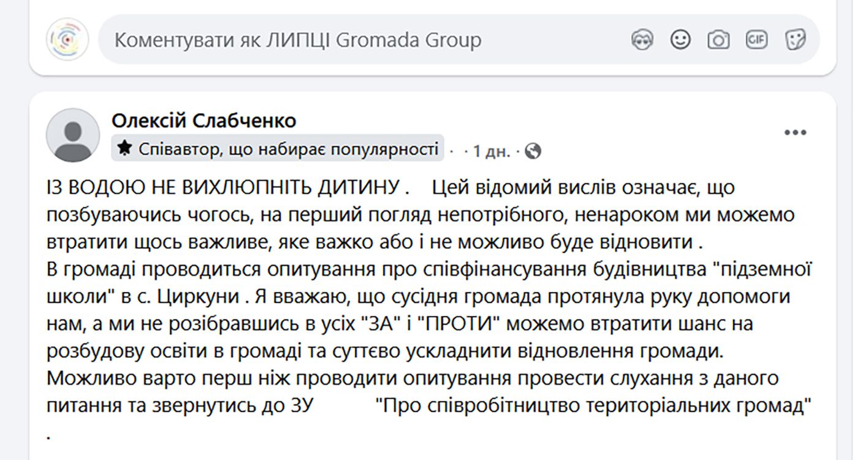Insert a GIF into the comment
This screenshot has height=460, width=868.
pyautogui.click(x=756, y=40)
